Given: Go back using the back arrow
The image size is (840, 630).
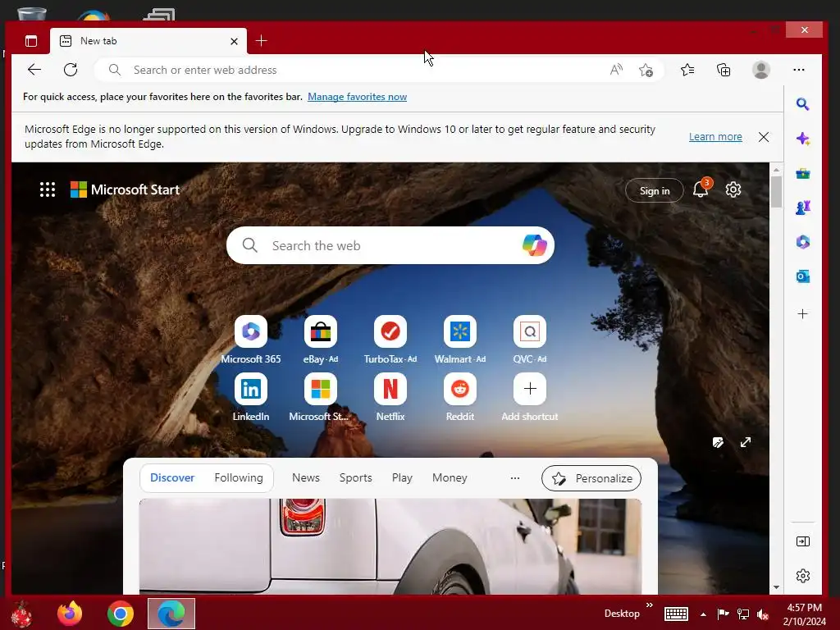Looking at the screenshot, I should (34, 70).
